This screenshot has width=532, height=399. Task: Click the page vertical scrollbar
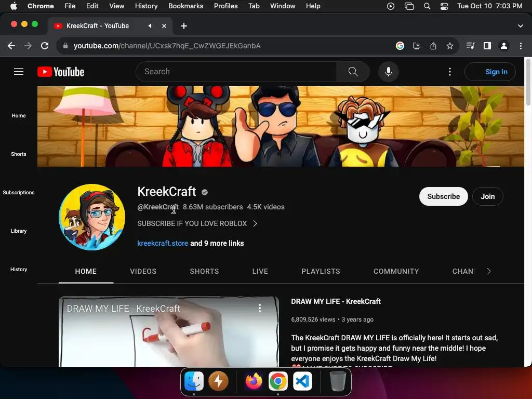pyautogui.click(x=528, y=82)
